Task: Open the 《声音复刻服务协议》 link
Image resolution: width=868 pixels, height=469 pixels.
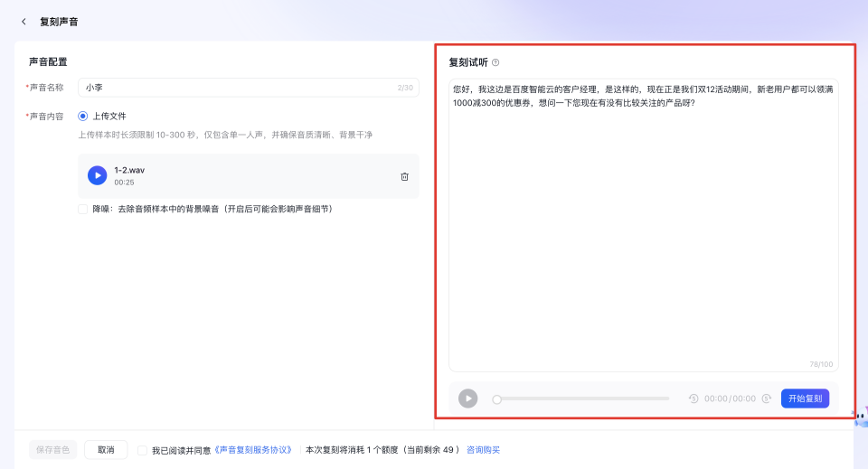Action: click(x=253, y=450)
